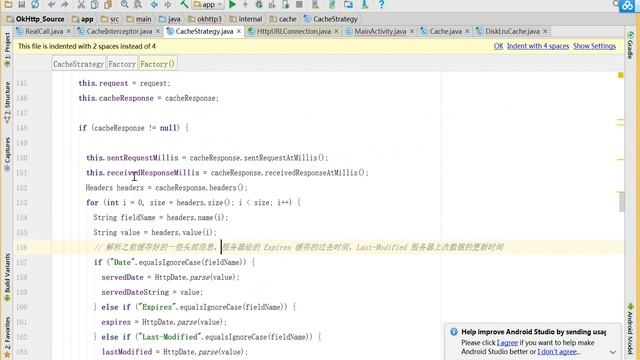This screenshot has width=640, height=360.
Task: Navigate back with the left arrow icon
Action: 154,4
